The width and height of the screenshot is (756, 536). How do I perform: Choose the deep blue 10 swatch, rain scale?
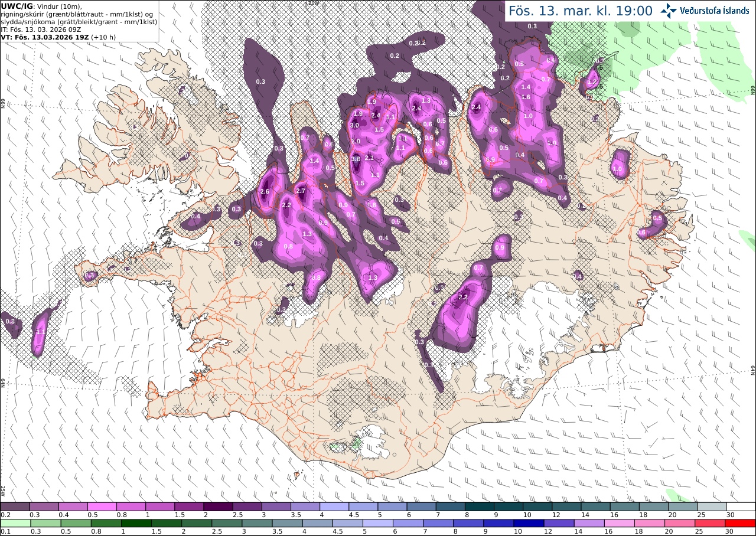[x=529, y=523]
